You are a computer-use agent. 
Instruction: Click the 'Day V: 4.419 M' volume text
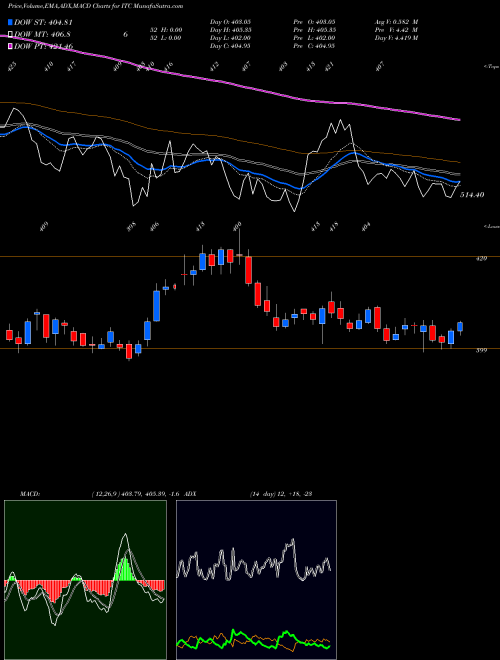pyautogui.click(x=396, y=38)
